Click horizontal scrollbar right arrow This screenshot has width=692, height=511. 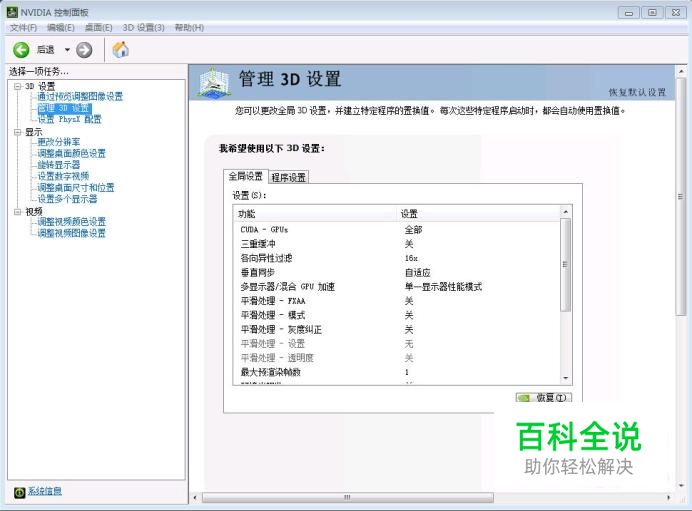669,498
